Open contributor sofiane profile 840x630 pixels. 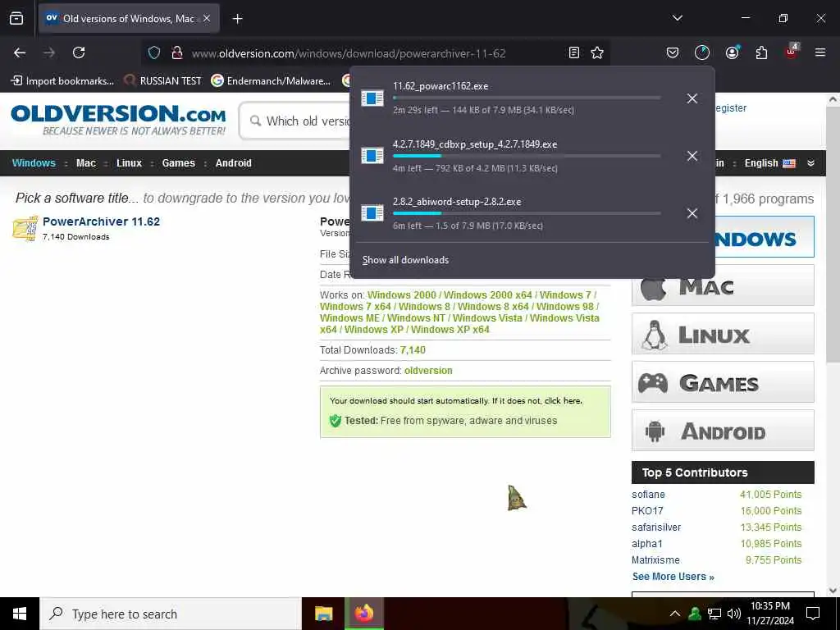click(x=648, y=495)
